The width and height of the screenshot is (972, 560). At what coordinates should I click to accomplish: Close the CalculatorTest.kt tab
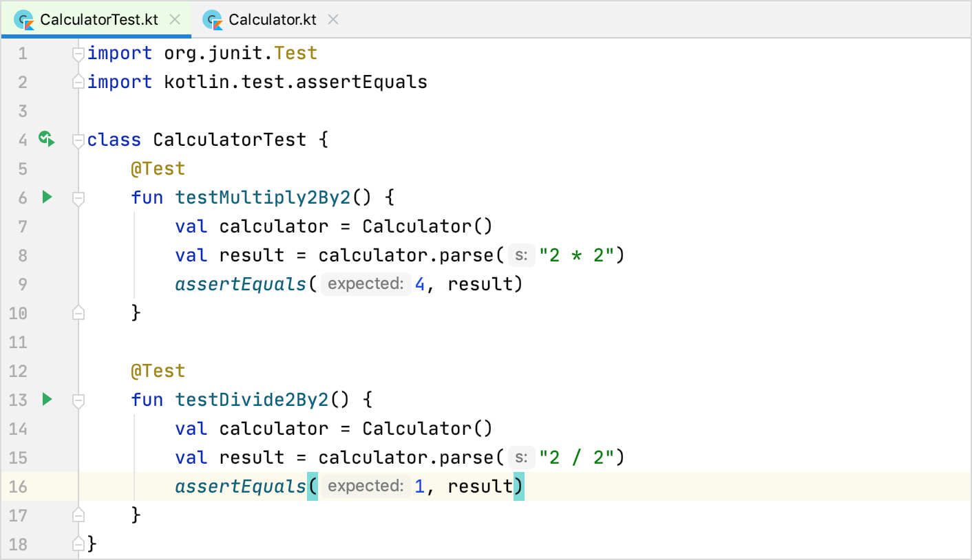[174, 20]
